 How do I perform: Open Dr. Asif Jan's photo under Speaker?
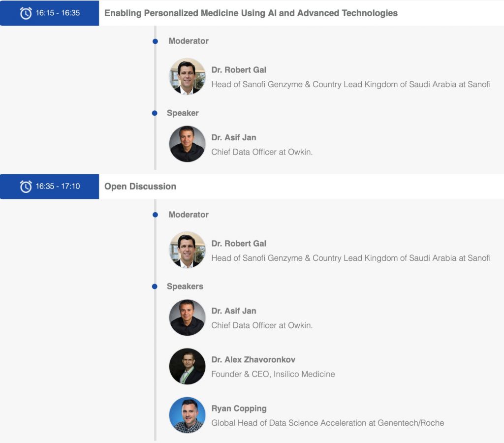[187, 144]
